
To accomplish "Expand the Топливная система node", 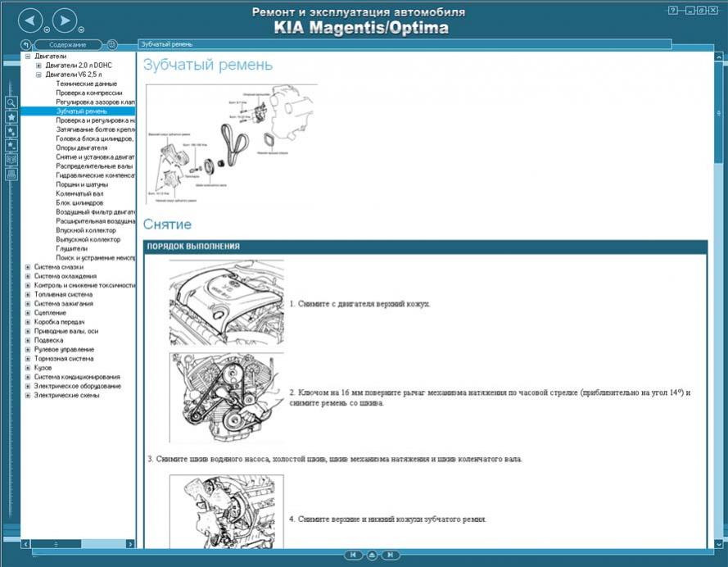I will 28,294.
